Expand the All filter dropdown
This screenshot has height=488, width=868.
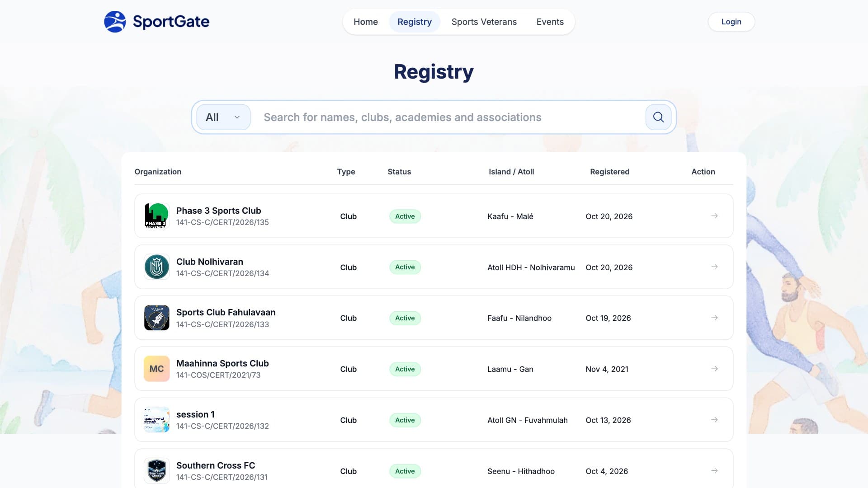point(223,117)
